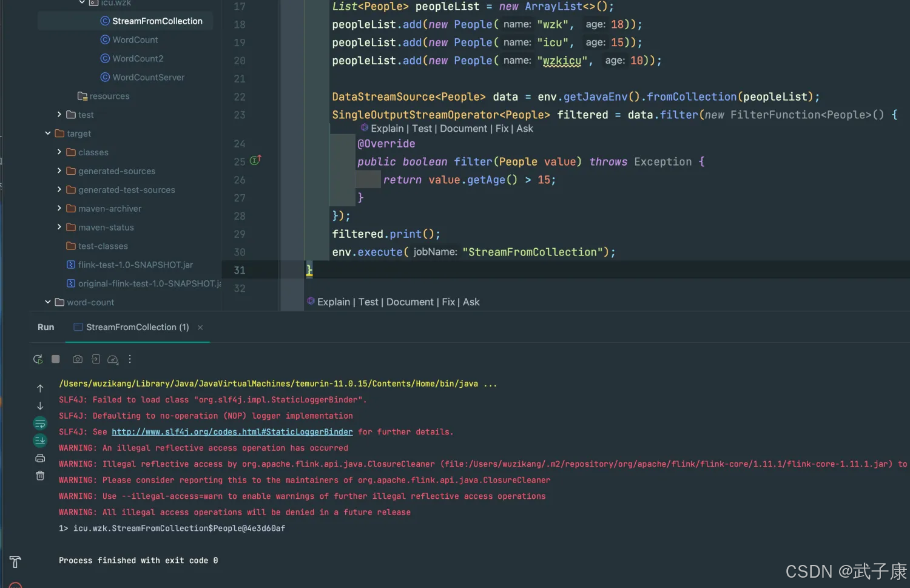Toggle scroll to end of console
This screenshot has height=588, width=910.
[x=40, y=441]
